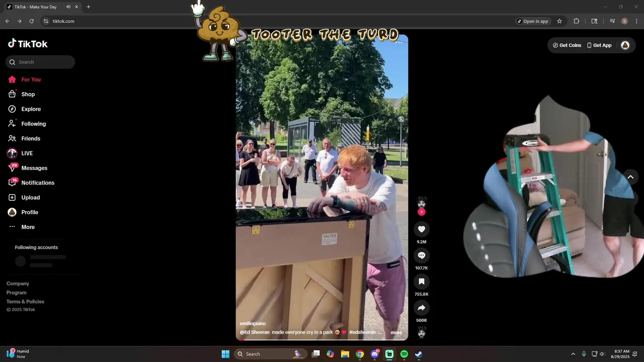The image size is (644, 362).
Task: Bookmark this page with star icon
Action: point(559,21)
